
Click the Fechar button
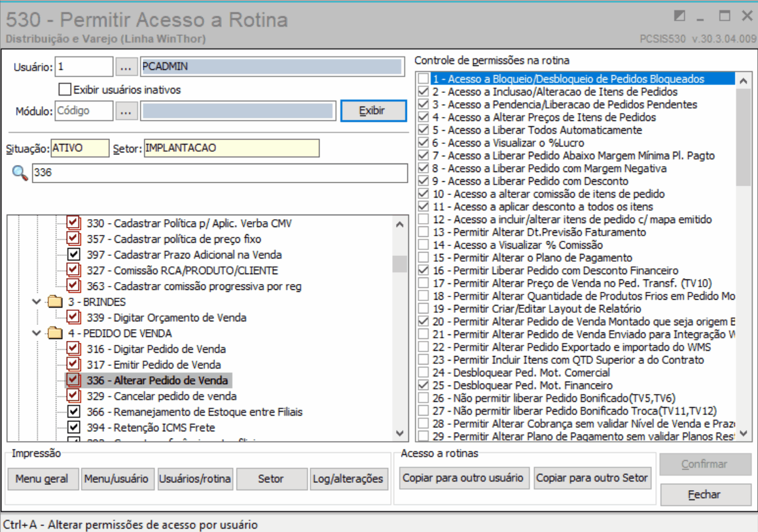704,494
